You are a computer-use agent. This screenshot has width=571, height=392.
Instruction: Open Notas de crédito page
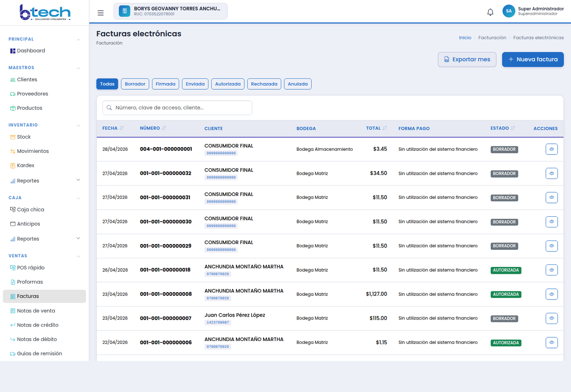coord(38,325)
